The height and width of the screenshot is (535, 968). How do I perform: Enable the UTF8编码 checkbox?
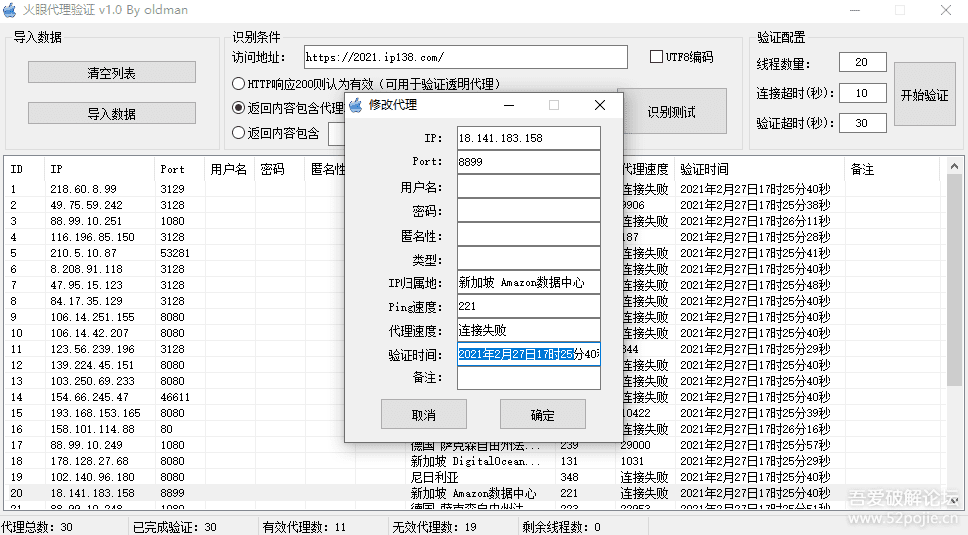point(657,57)
